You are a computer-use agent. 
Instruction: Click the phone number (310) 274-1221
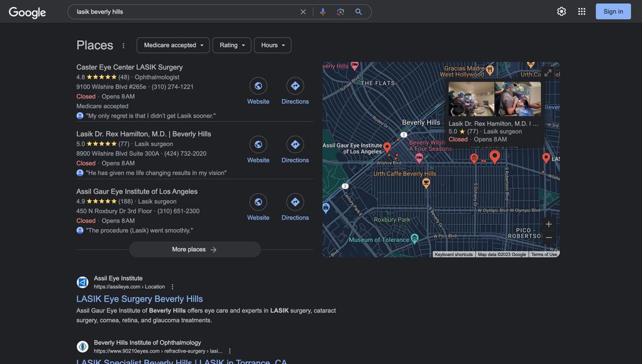(x=172, y=86)
